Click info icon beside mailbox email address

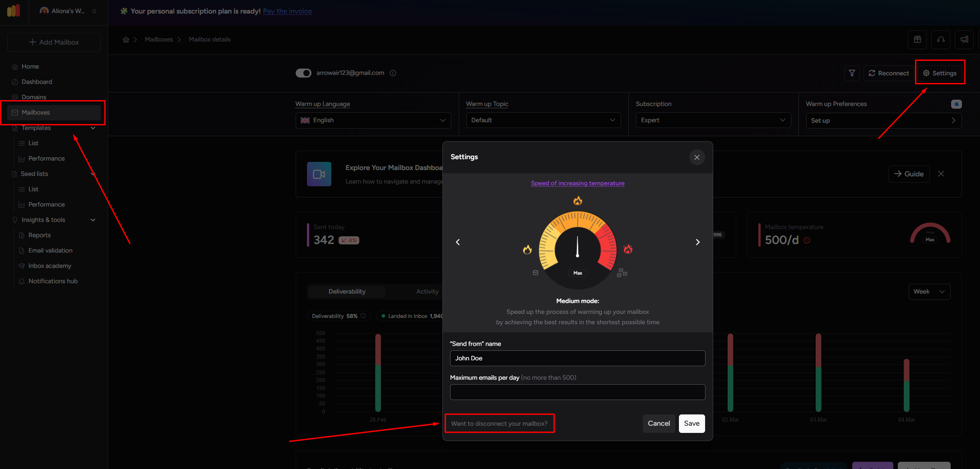pos(393,73)
